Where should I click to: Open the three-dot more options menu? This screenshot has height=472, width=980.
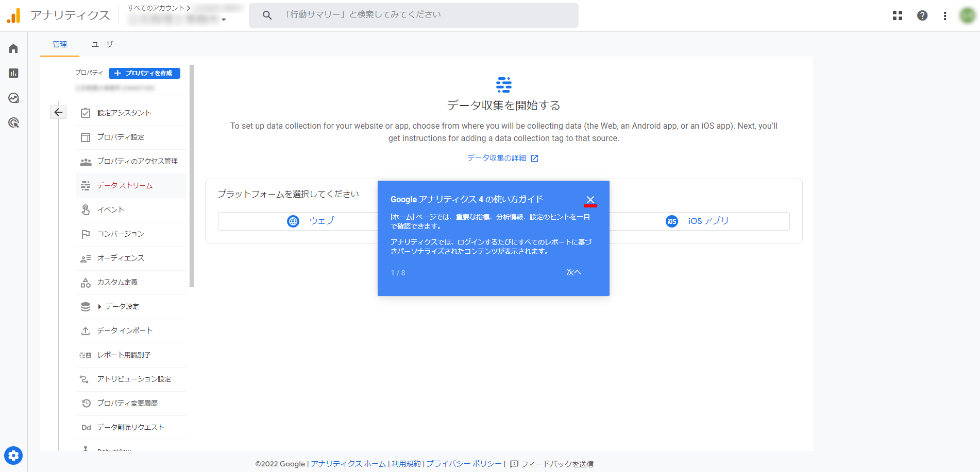pyautogui.click(x=945, y=16)
